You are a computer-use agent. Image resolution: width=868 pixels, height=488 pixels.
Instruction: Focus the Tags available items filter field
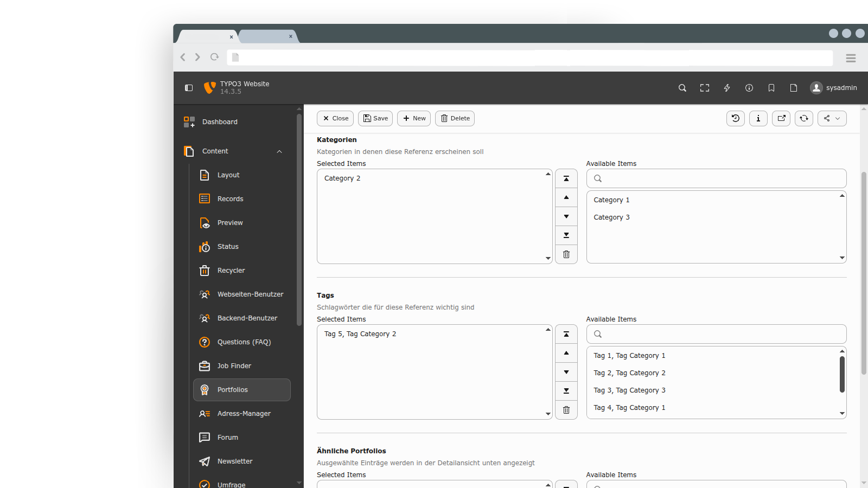716,334
